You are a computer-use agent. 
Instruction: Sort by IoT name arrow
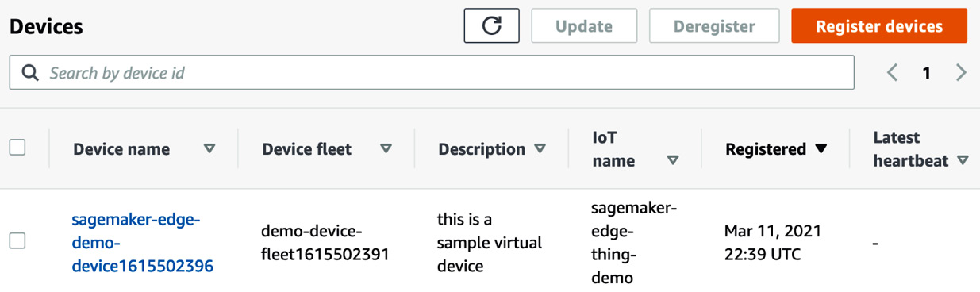[673, 160]
